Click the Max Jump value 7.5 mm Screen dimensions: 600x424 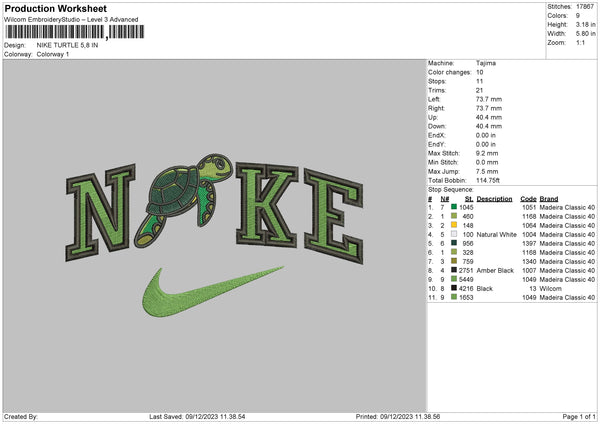click(487, 171)
